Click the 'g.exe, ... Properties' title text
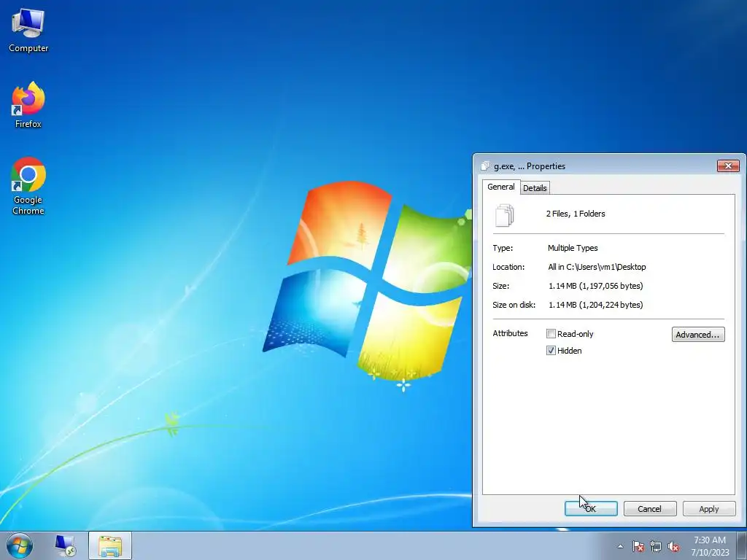This screenshot has height=560, width=747. tap(530, 166)
